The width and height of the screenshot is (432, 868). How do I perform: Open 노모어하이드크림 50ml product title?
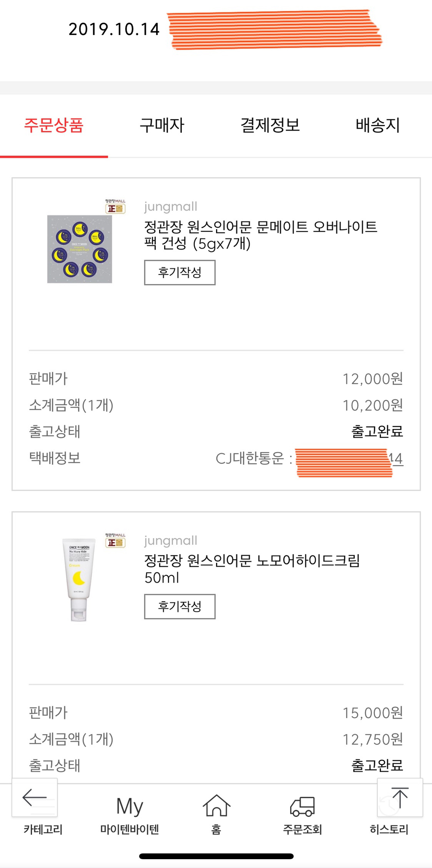click(x=252, y=569)
